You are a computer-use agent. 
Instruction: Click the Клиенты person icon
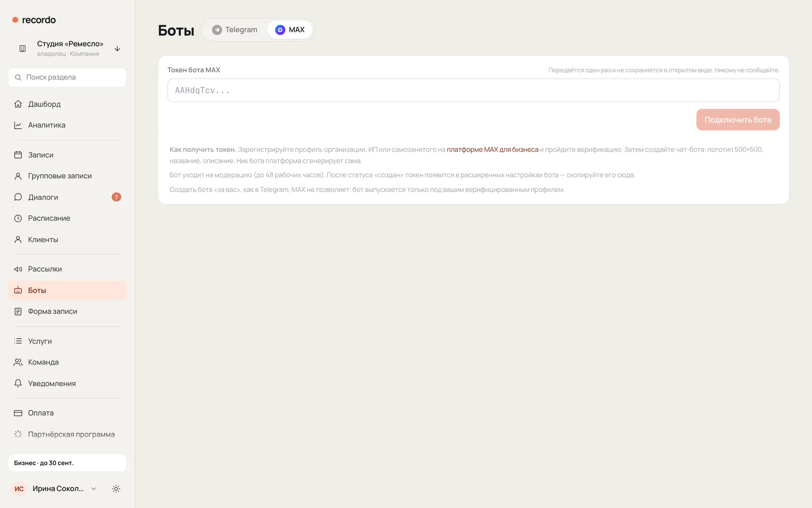(18, 240)
